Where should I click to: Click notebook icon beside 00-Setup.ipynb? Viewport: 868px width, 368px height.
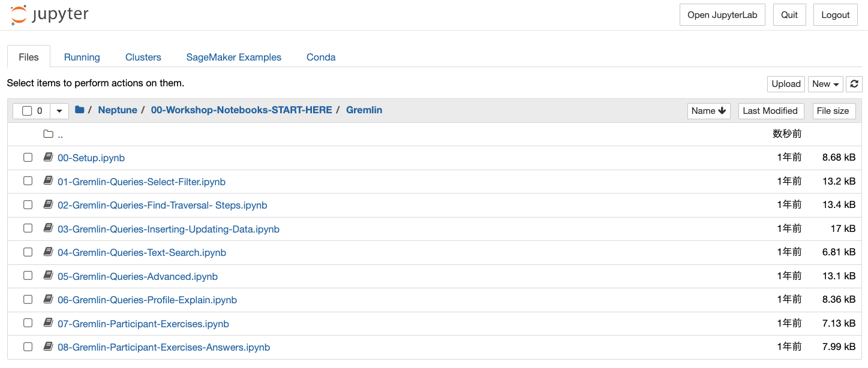[49, 157]
